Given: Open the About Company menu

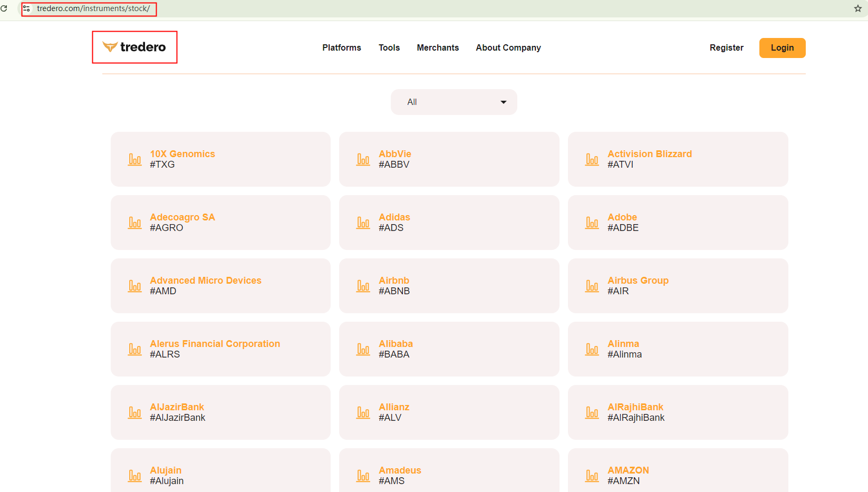Looking at the screenshot, I should [508, 48].
